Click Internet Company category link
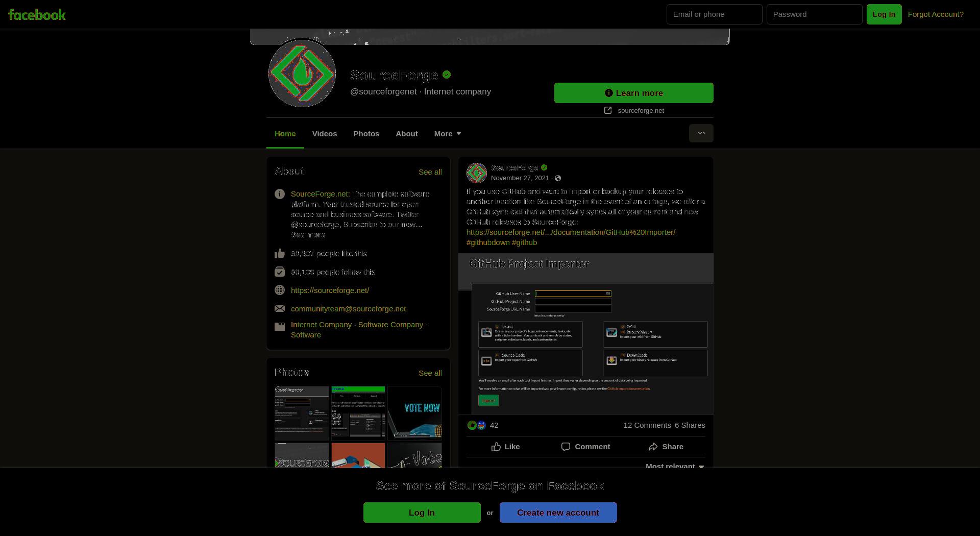The height and width of the screenshot is (536, 980). pos(321,325)
